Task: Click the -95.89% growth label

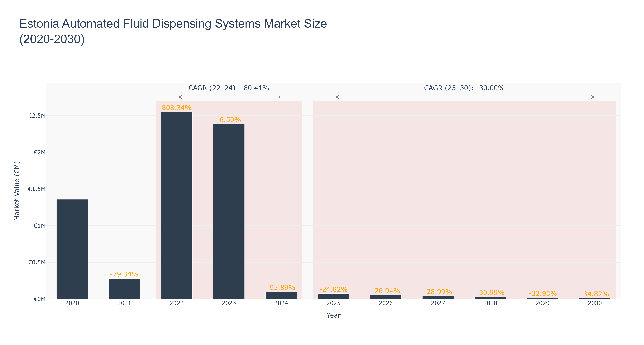Action: [x=281, y=287]
